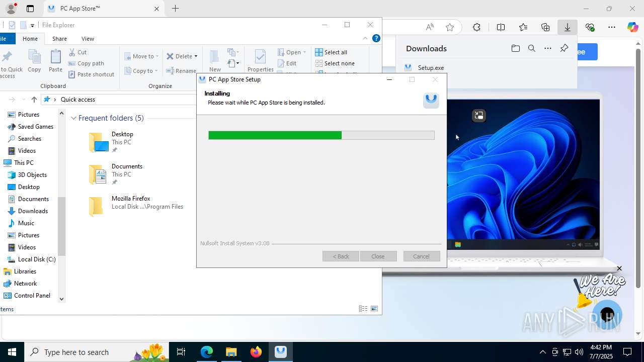The image size is (644, 362).
Task: Close the We Are Here chat popup
Action: click(619, 268)
